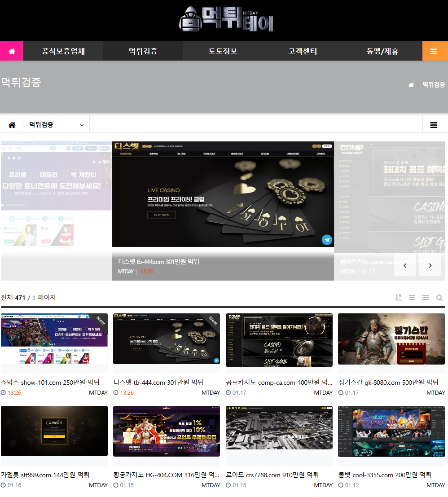Open 토토정보 menu item
The width and height of the screenshot is (448, 497).
(223, 51)
